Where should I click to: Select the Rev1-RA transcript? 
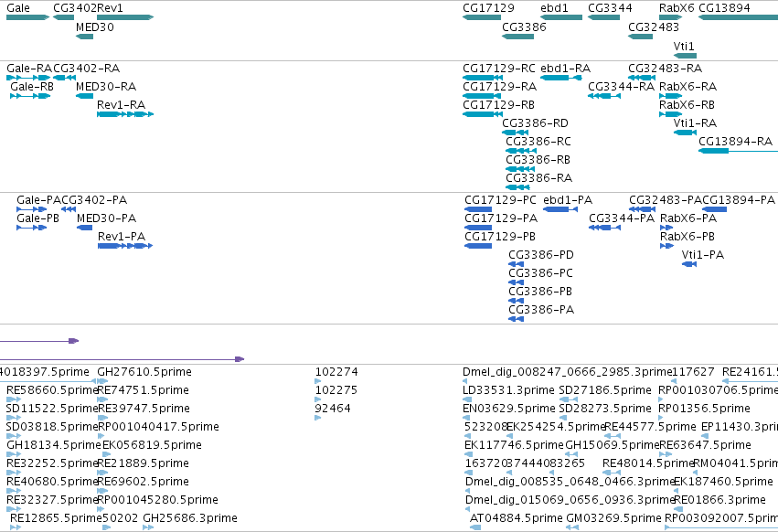pos(125,114)
